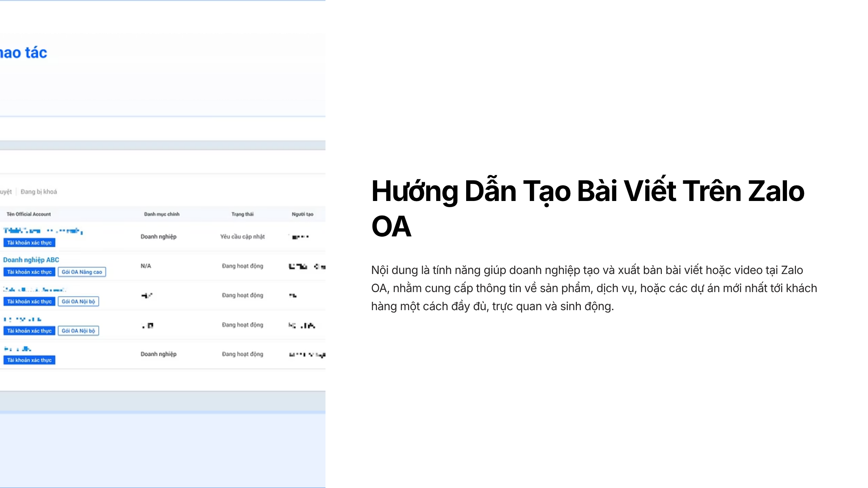The height and width of the screenshot is (488, 868).
Task: Click verification badge on the first account row
Action: pos(29,243)
